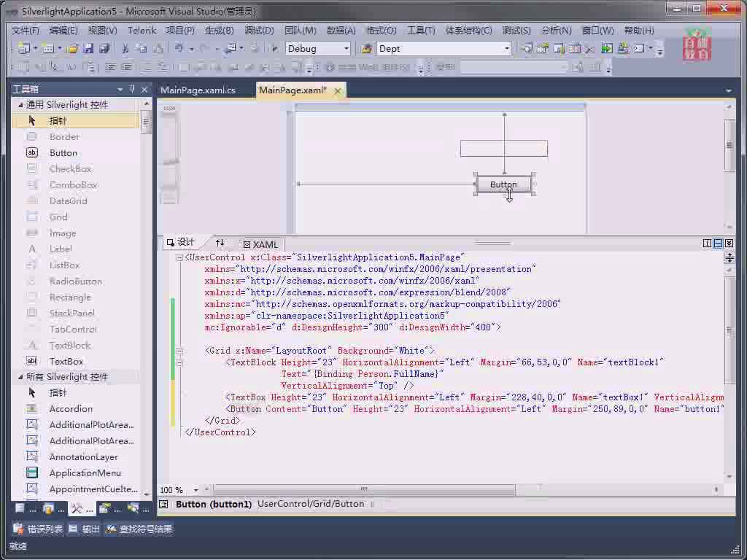Click the toolbox vertical scrollbar thumb
This screenshot has width=747, height=560.
click(146, 122)
